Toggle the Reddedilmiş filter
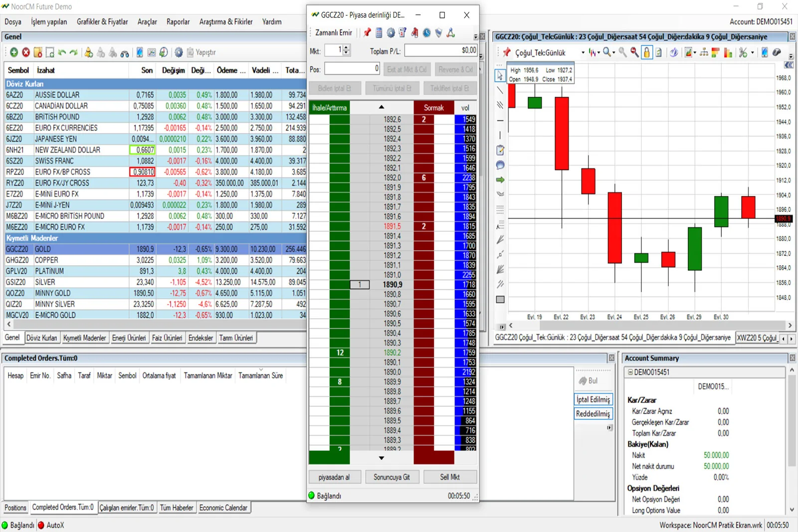The width and height of the screenshot is (798, 532). 593,414
